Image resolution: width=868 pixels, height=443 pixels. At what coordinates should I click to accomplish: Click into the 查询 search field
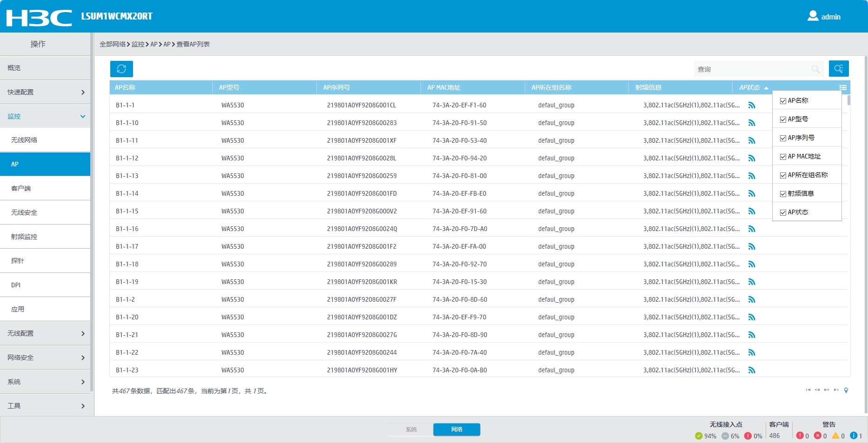(751, 69)
